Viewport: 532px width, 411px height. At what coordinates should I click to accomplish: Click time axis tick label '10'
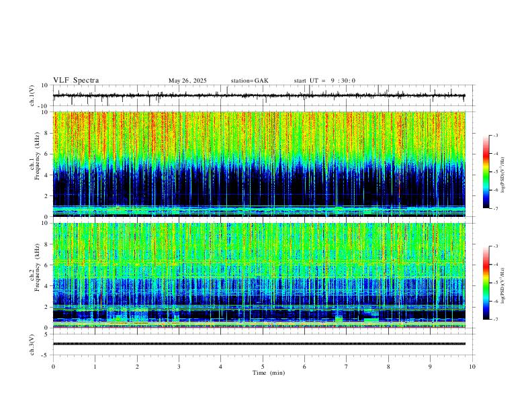472,367
